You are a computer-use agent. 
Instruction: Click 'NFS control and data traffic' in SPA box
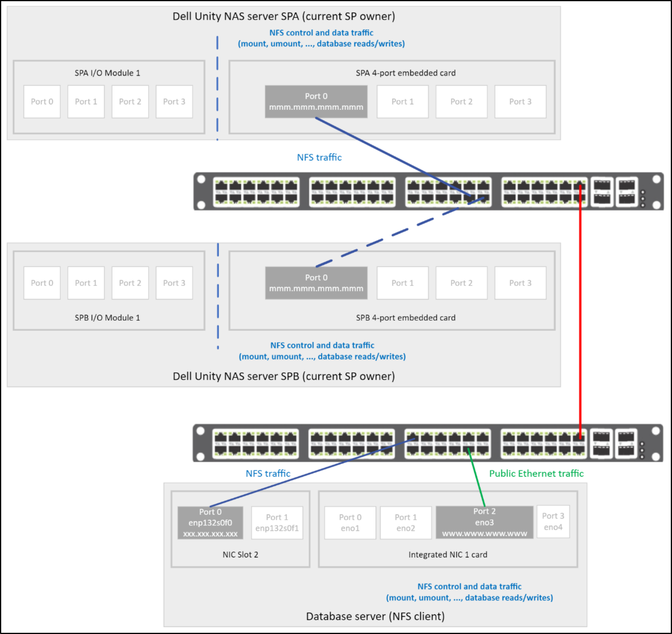[x=321, y=33]
